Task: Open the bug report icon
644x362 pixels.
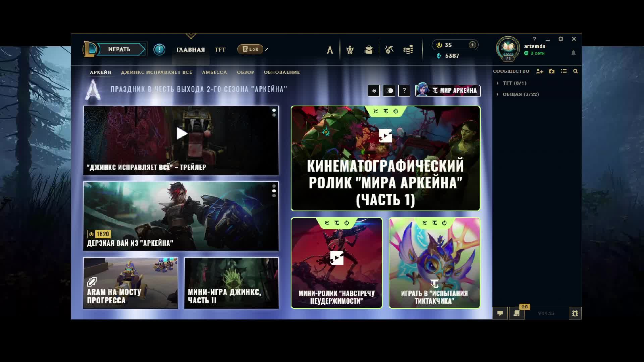Action: pyautogui.click(x=575, y=313)
